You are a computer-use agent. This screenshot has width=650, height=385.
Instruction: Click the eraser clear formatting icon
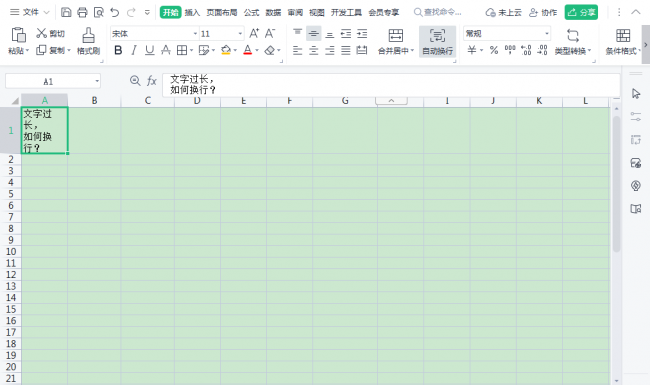point(270,51)
